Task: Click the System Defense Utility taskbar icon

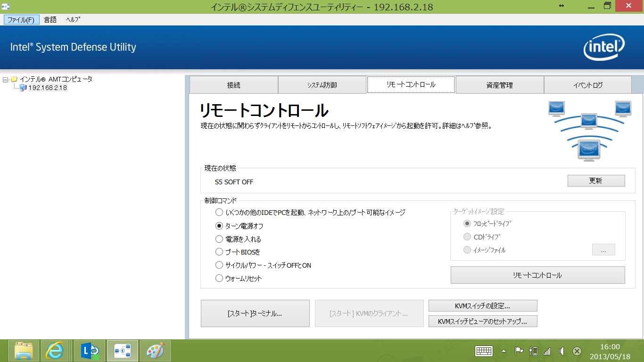Action: tap(123, 351)
